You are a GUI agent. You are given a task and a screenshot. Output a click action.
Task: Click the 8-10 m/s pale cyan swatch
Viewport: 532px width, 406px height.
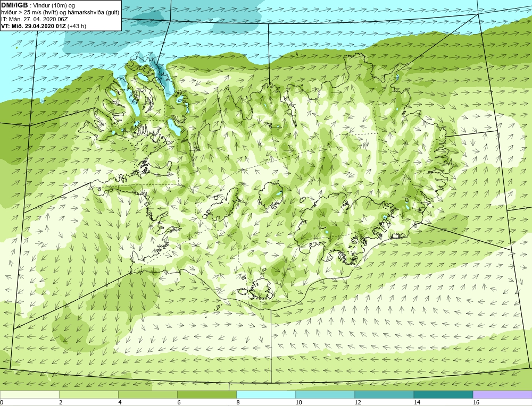pos(266,394)
